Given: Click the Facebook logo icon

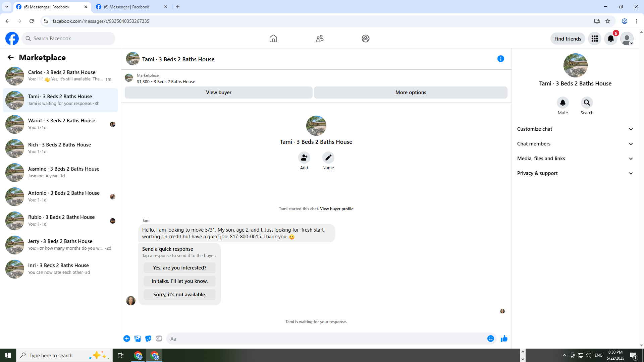Looking at the screenshot, I should coord(12,39).
